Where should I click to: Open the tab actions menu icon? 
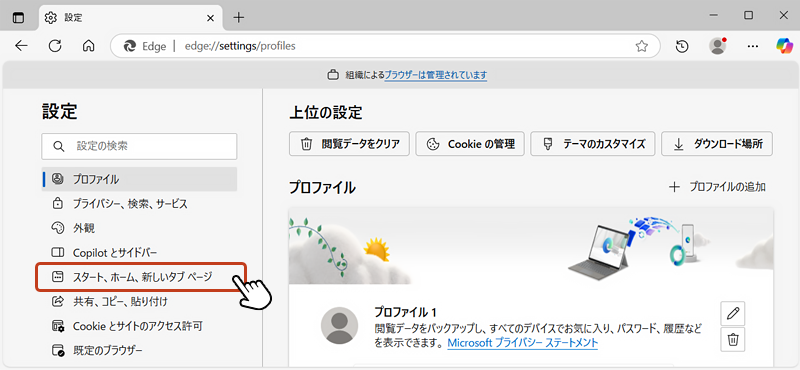point(18,18)
